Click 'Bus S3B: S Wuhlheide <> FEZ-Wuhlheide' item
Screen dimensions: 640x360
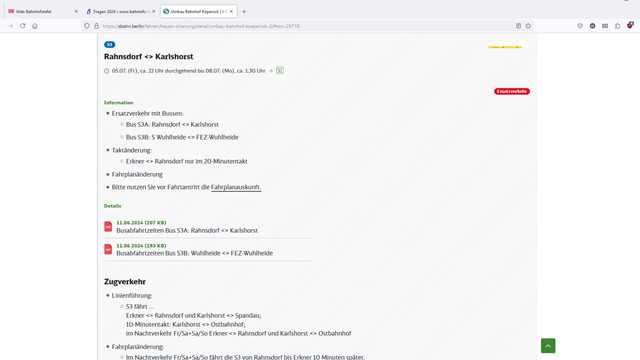click(182, 137)
